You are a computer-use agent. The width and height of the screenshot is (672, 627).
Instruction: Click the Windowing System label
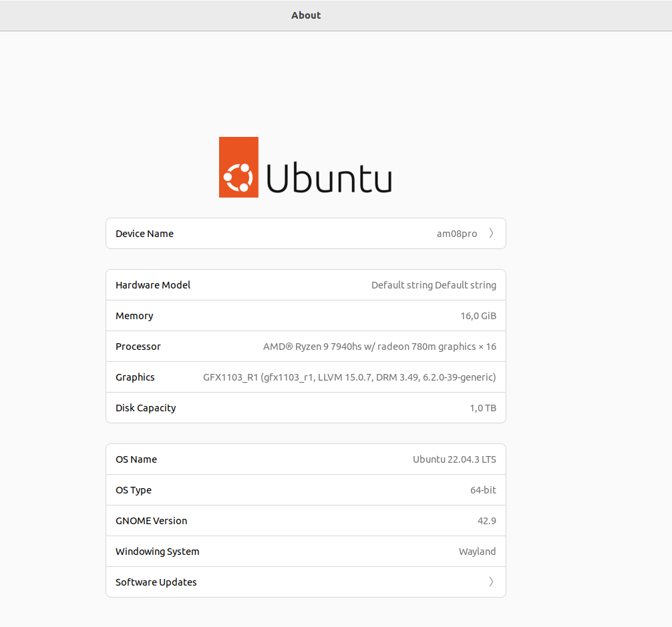(157, 552)
